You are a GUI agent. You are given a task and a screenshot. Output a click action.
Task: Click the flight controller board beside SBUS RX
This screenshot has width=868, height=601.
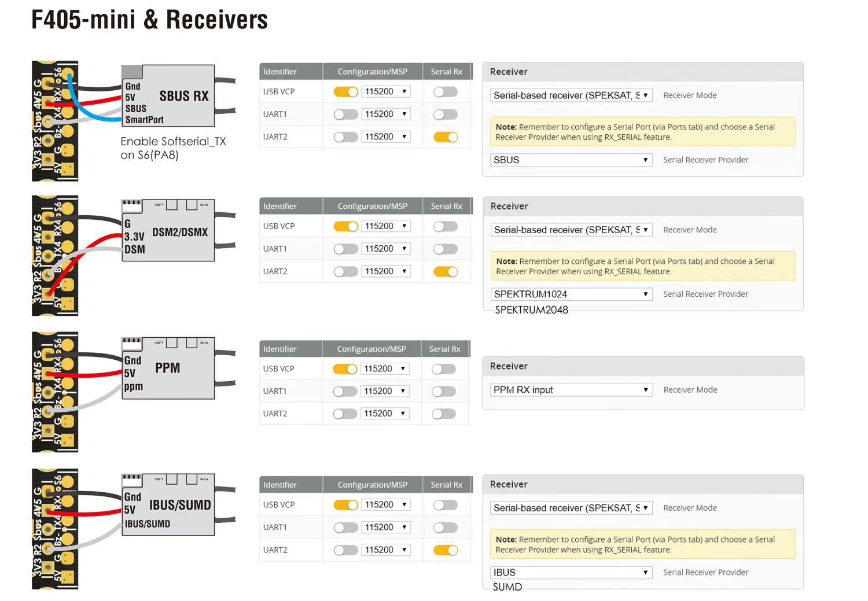coord(55,121)
